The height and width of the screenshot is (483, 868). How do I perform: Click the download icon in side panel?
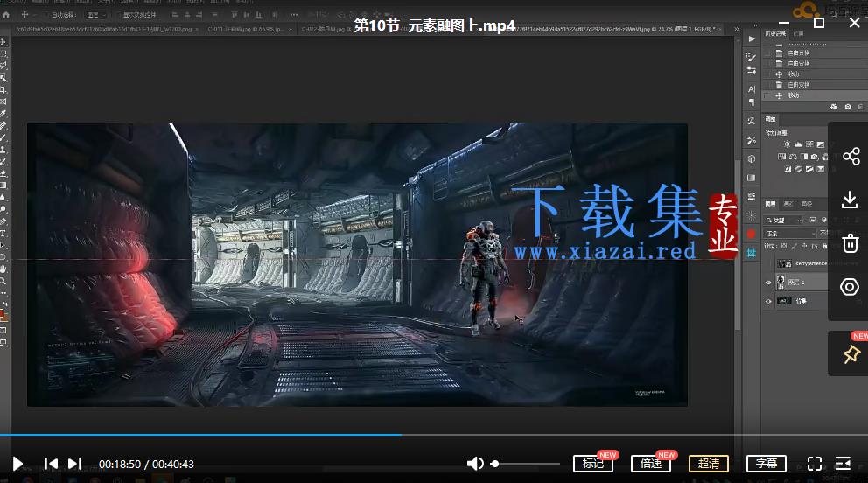(x=850, y=199)
